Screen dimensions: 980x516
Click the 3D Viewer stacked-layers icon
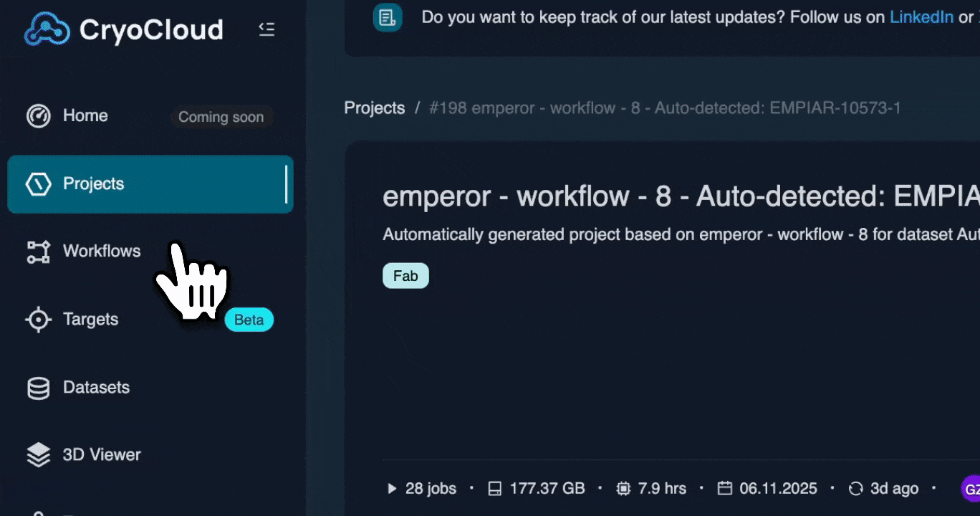point(38,454)
